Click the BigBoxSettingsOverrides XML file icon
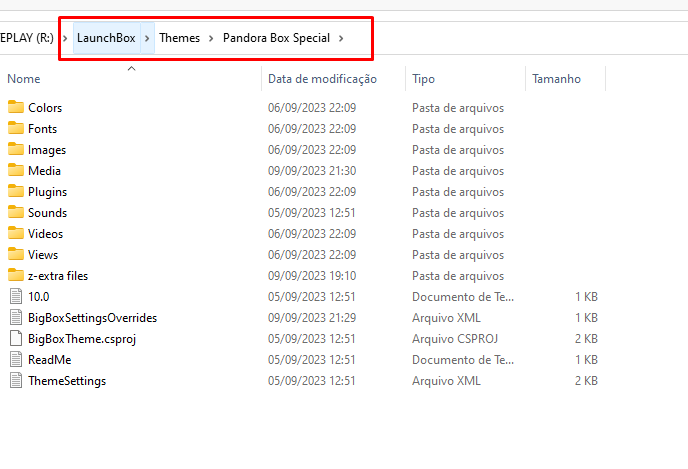688x469 pixels. click(15, 317)
